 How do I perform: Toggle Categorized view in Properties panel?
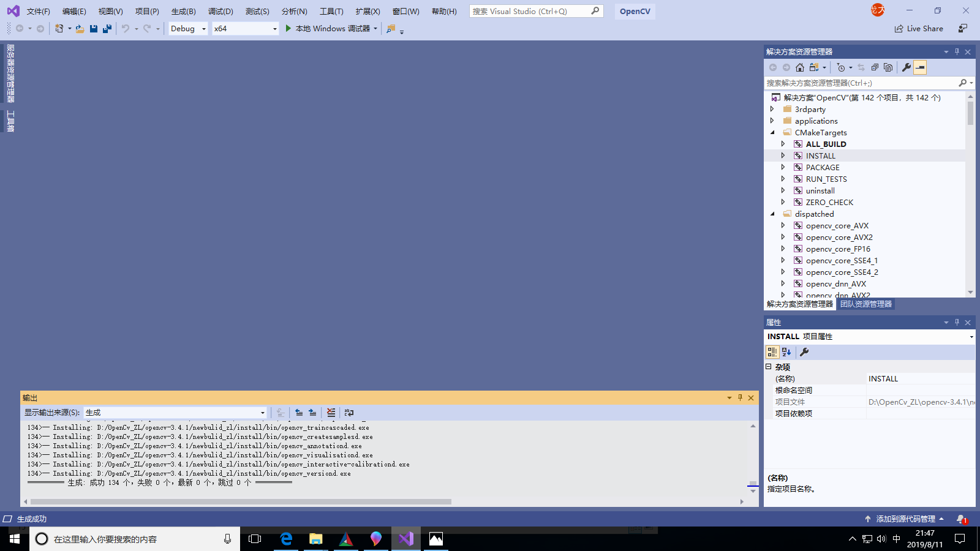tap(772, 352)
